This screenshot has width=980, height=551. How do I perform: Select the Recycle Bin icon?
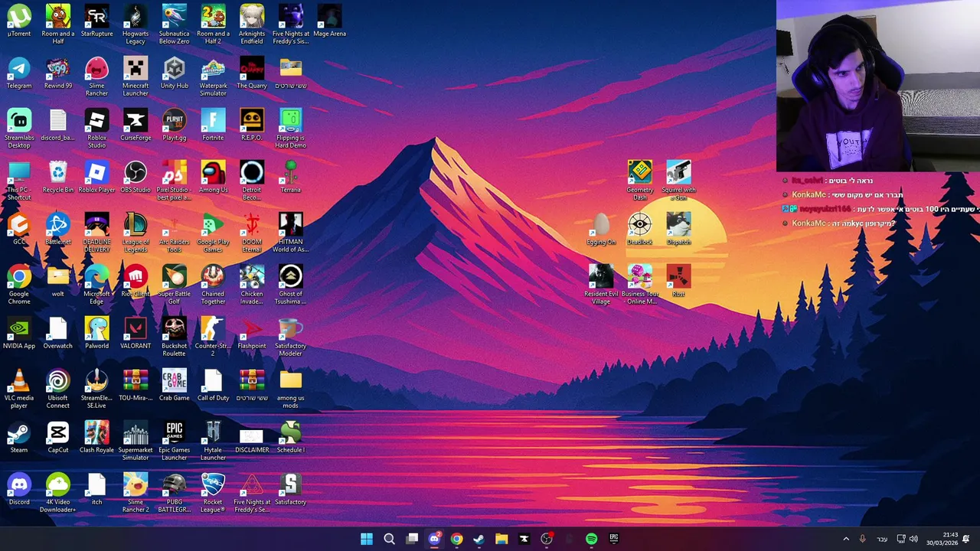click(57, 177)
